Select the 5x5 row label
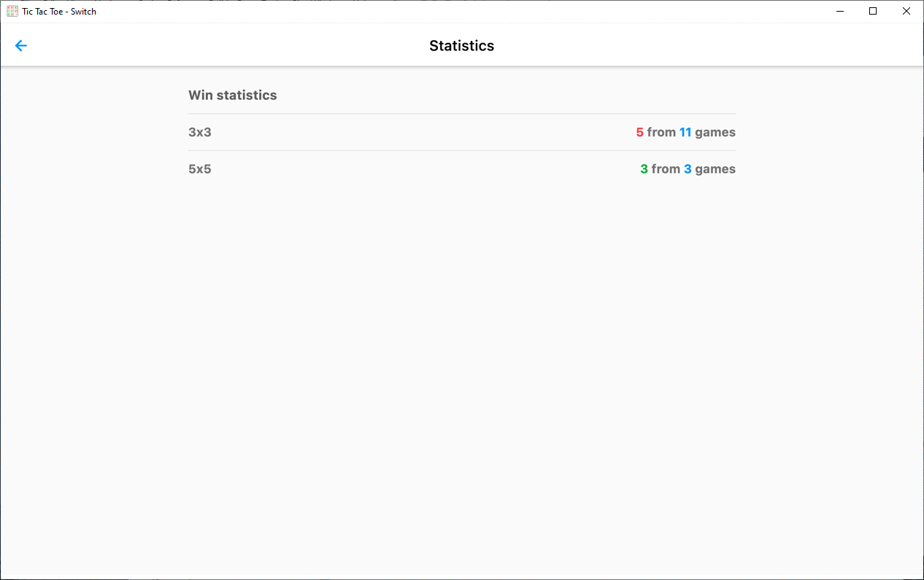Screen dimensions: 924x580 tap(200, 169)
